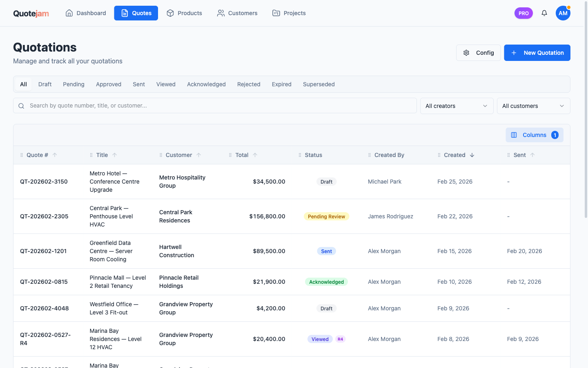Click the notification bell icon
Viewport: 588px width, 368px height.
(x=544, y=13)
